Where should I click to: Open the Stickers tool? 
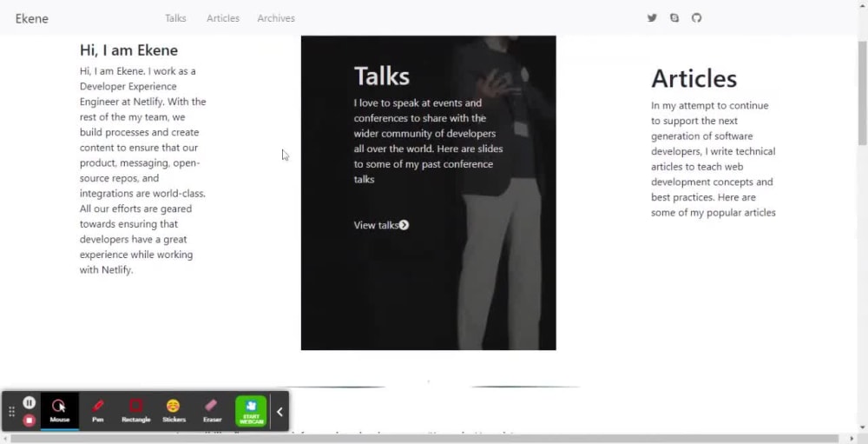[x=174, y=411]
